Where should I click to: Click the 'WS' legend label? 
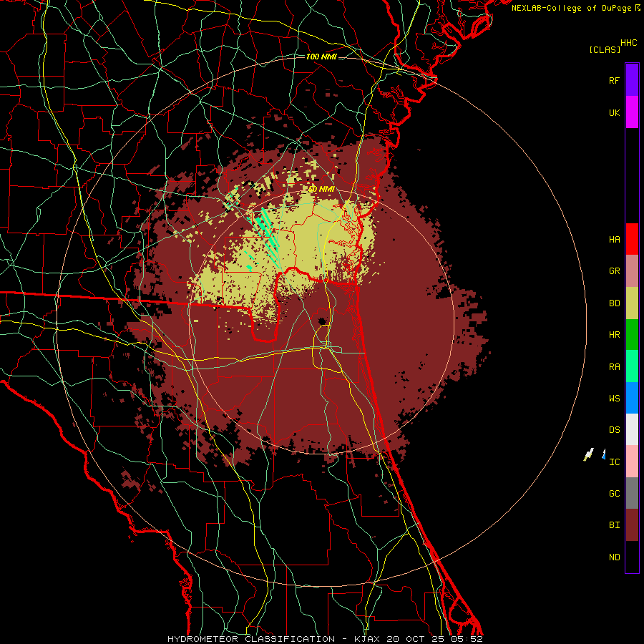(x=614, y=399)
